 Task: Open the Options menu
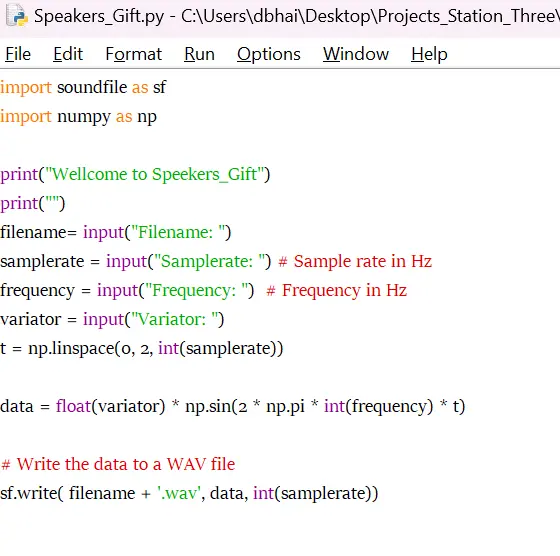(269, 54)
